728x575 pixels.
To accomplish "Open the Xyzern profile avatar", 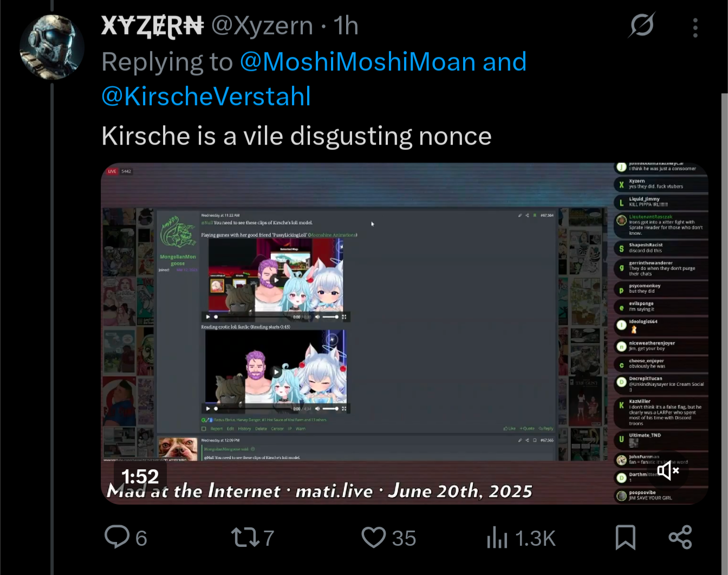I will click(x=51, y=48).
